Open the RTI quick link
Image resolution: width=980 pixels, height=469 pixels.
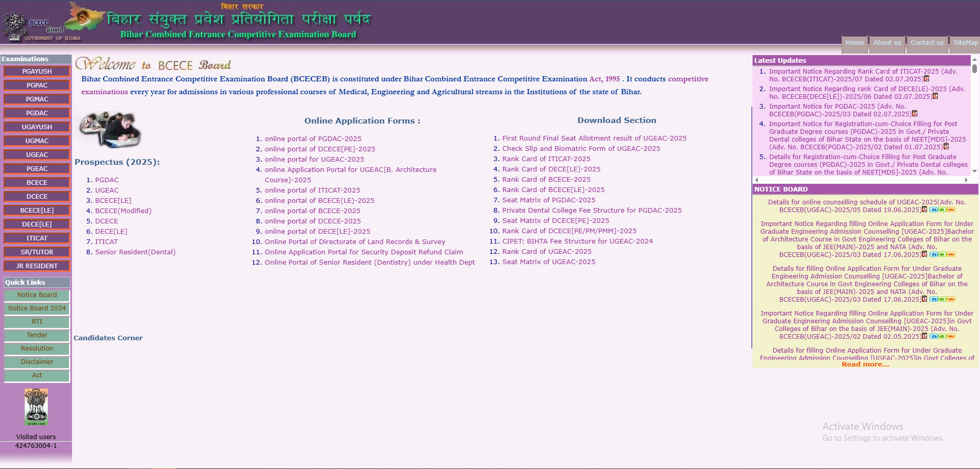[x=37, y=321]
